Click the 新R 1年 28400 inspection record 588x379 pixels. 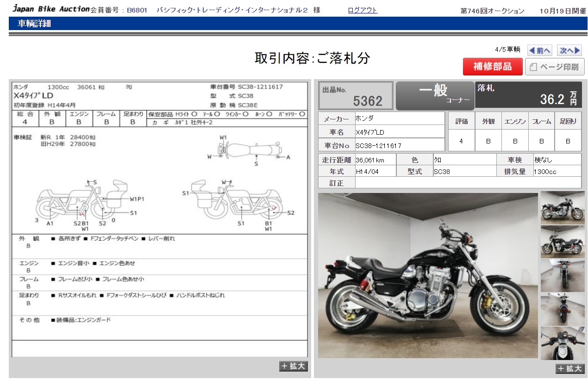coord(68,137)
